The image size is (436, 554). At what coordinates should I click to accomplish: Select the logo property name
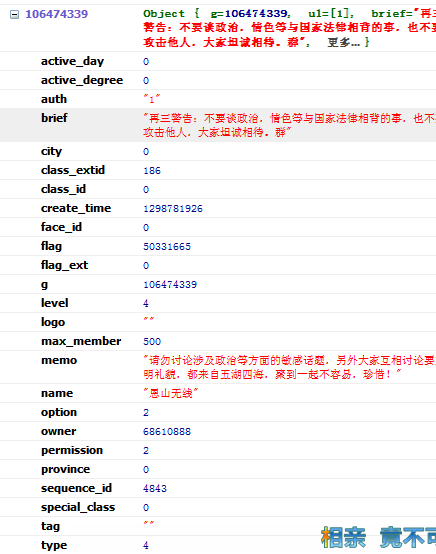tap(53, 322)
